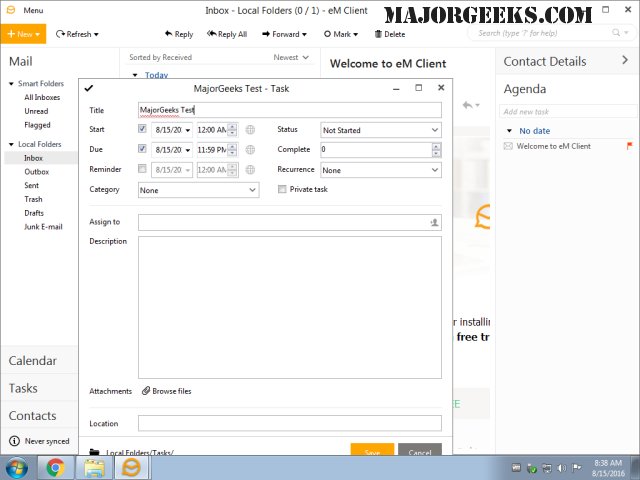Screen dimensions: 640x480
Task: Open the Start date picker dropdown
Action: point(188,130)
